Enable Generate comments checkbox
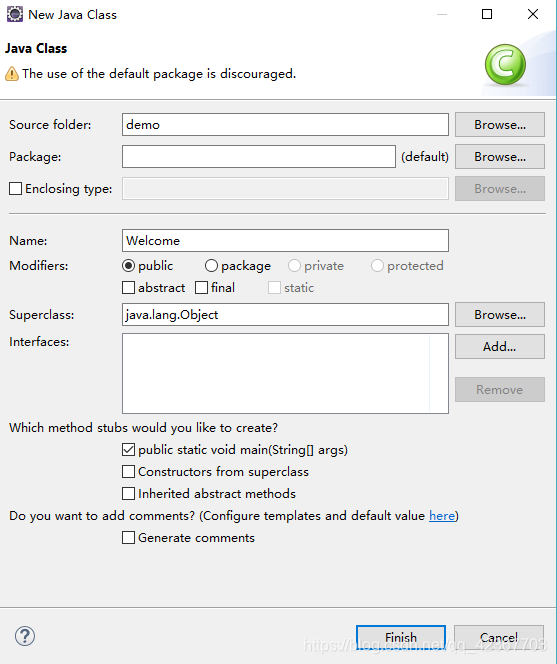557x664 pixels. pos(128,537)
